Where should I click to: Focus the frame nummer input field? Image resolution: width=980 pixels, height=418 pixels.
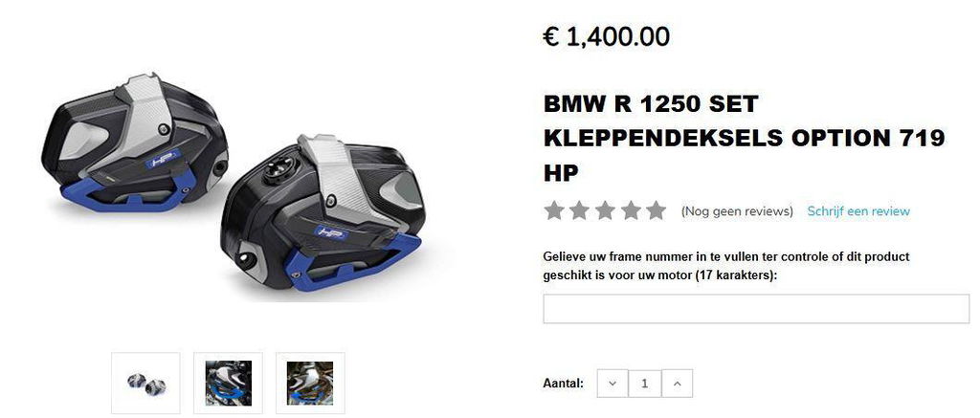(x=756, y=309)
